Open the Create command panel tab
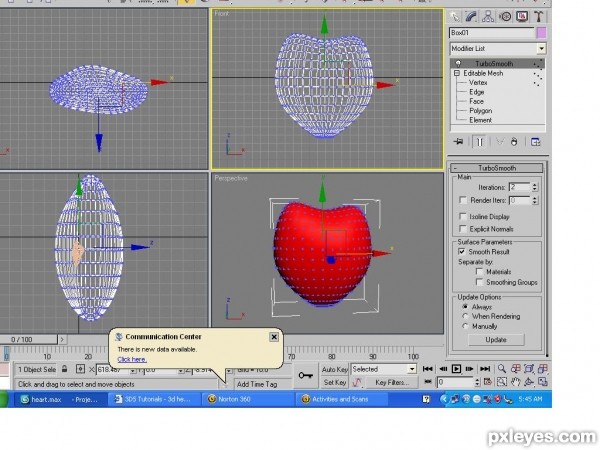This screenshot has height=450, width=600. 455,16
